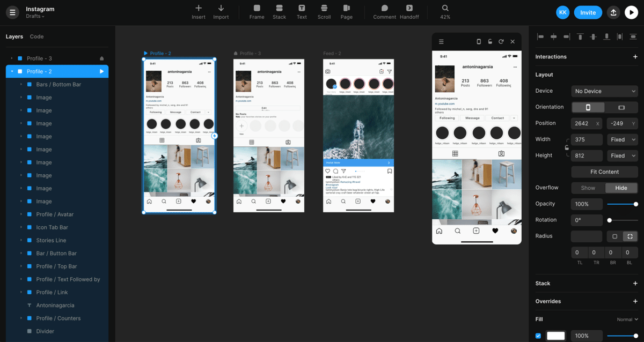Switch to the Layers tab
This screenshot has width=644, height=342.
tap(14, 36)
